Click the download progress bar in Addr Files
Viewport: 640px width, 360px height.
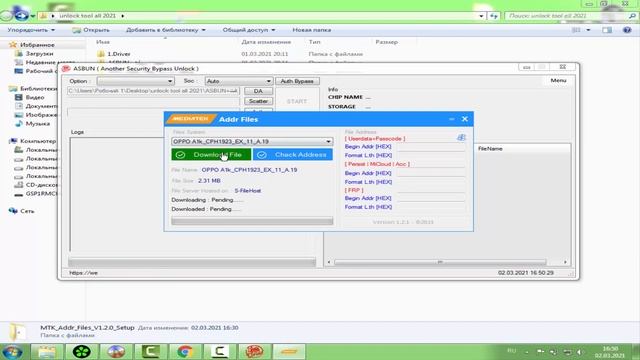[252, 221]
